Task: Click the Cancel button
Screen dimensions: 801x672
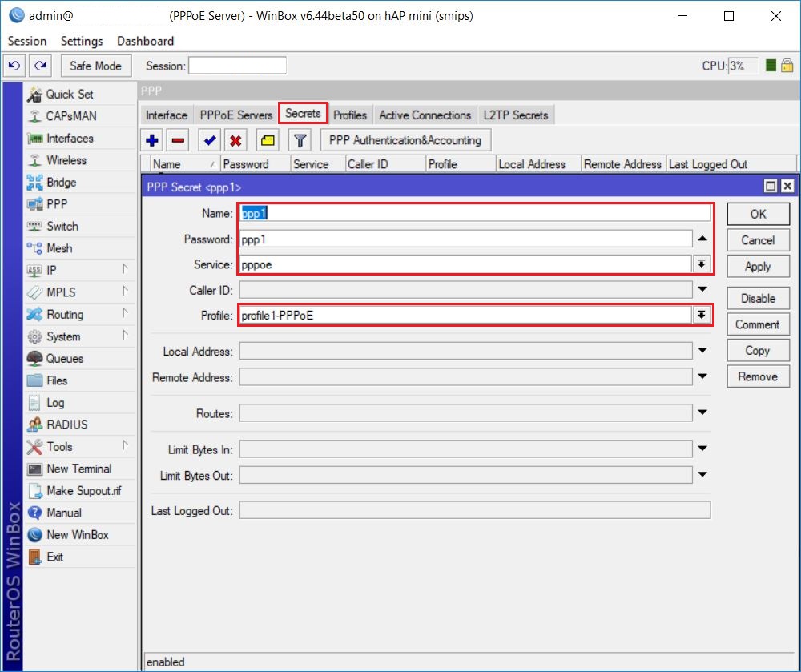Action: click(x=758, y=240)
